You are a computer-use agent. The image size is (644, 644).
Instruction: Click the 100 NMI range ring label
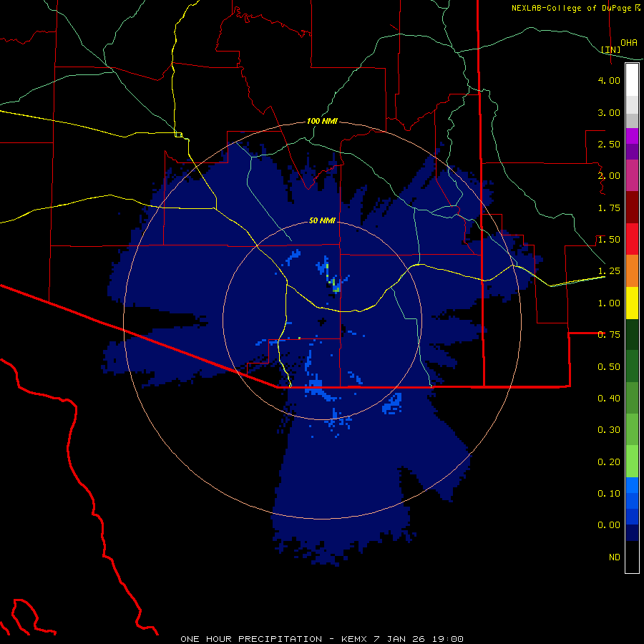tap(322, 121)
